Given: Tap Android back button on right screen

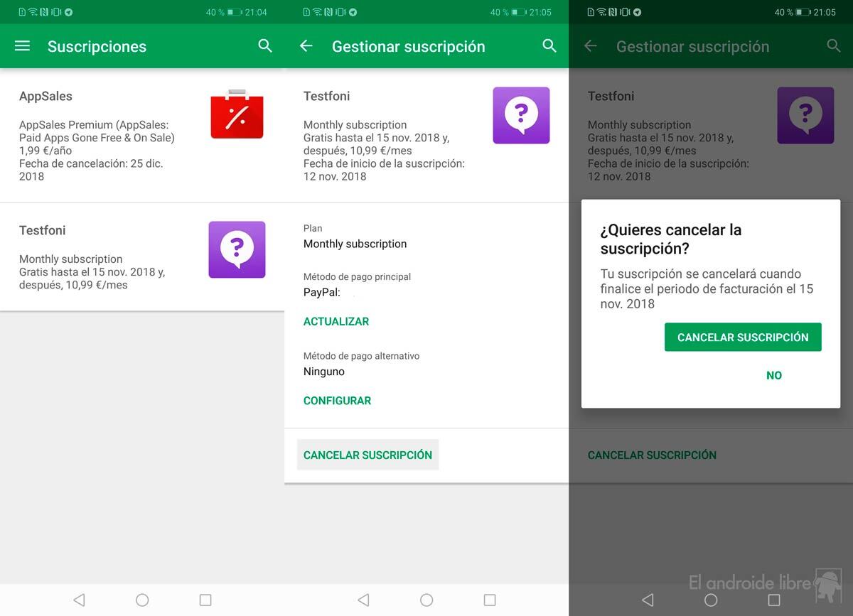Looking at the screenshot, I should [648, 600].
